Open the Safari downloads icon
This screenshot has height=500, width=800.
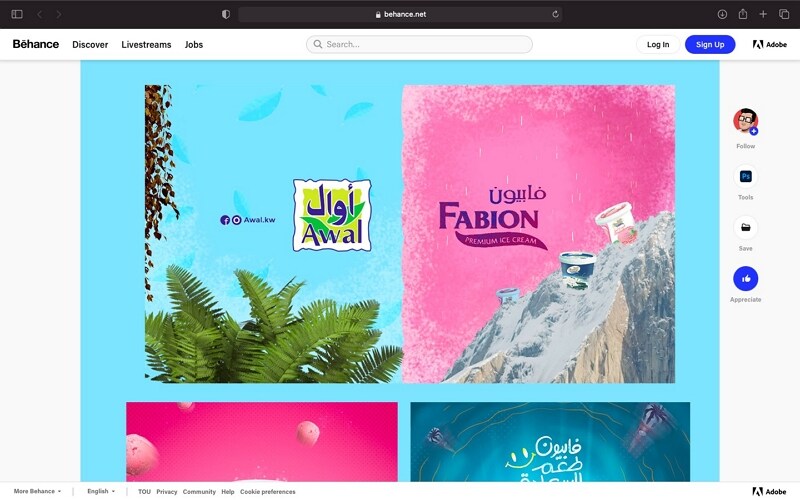click(722, 14)
